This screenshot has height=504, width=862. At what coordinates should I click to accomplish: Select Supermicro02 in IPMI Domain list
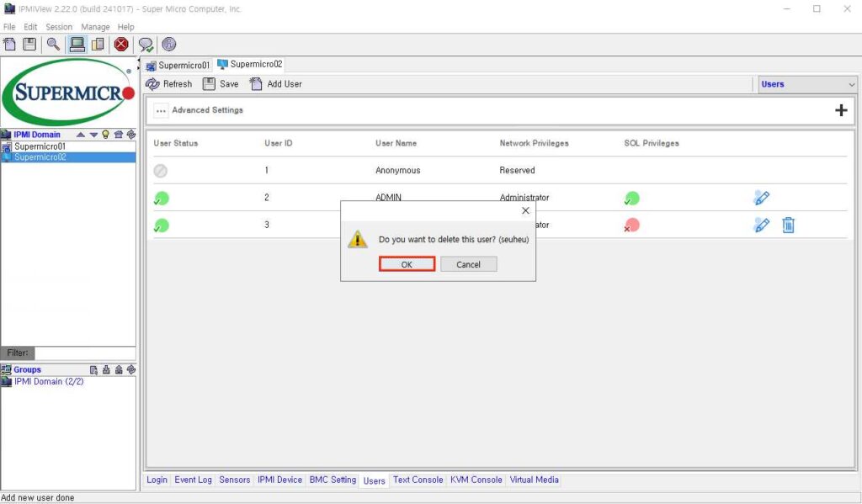click(68, 157)
